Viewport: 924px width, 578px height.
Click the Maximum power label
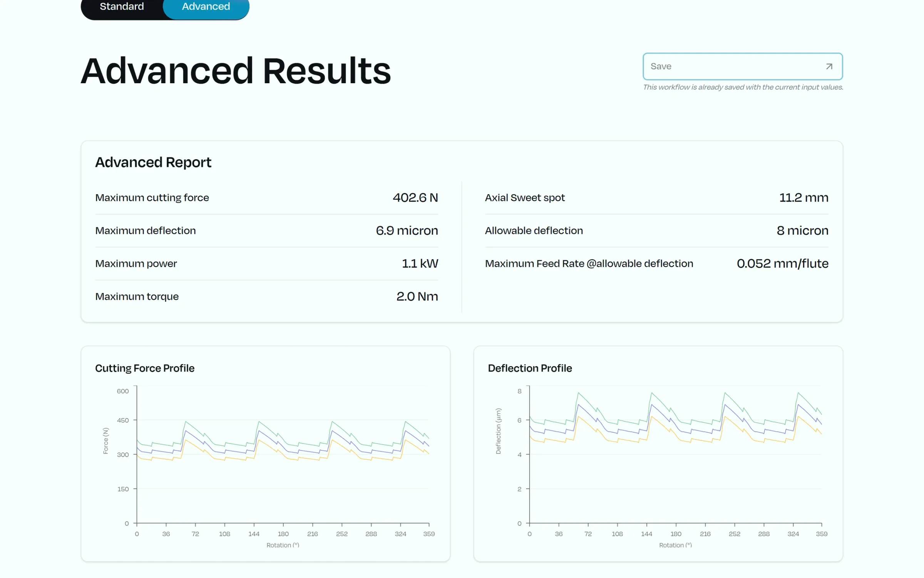[136, 264]
